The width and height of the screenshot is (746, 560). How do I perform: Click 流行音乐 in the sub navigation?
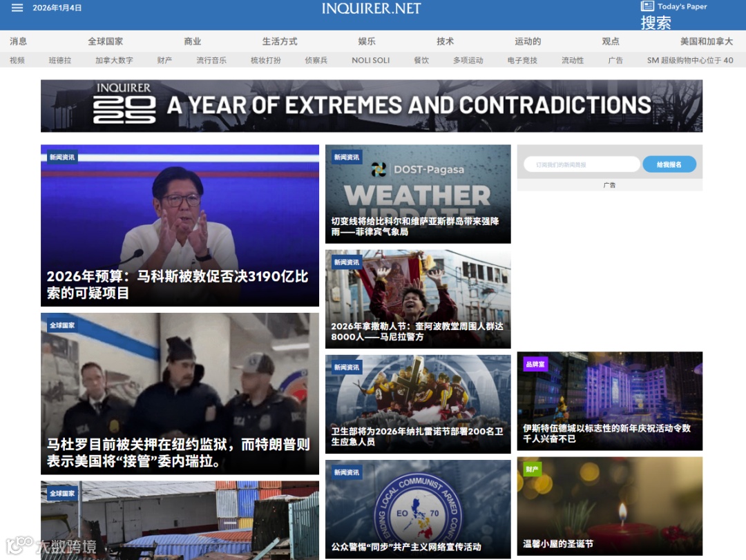pyautogui.click(x=211, y=60)
